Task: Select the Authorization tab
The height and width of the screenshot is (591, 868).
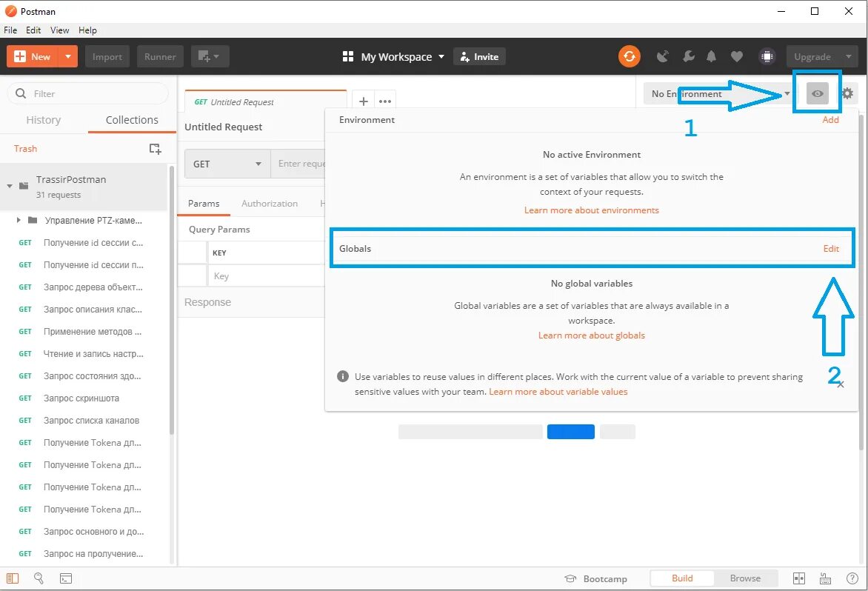Action: (270, 203)
